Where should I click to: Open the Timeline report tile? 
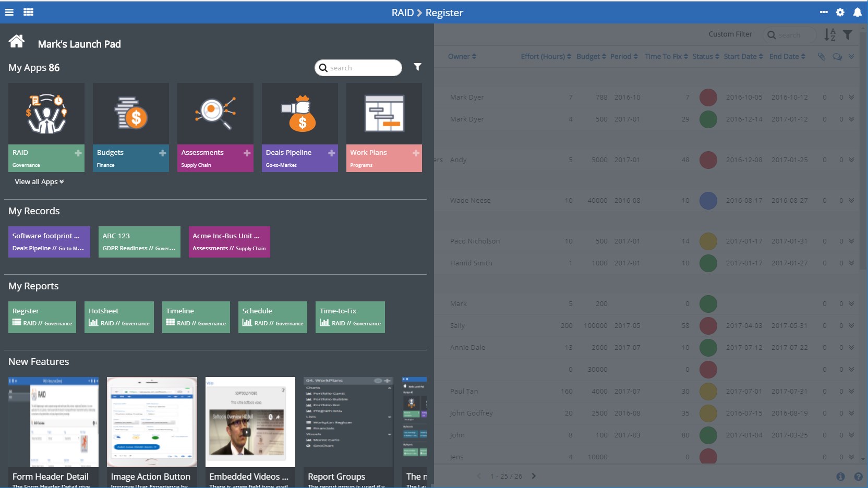[196, 317]
